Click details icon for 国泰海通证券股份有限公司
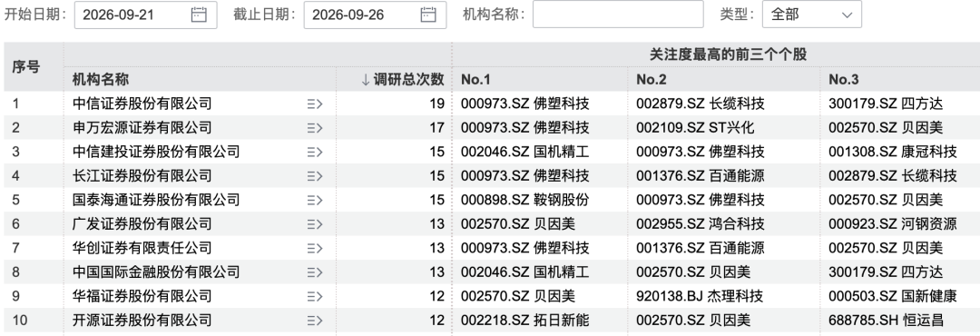This screenshot has width=980, height=336. pyautogui.click(x=314, y=200)
